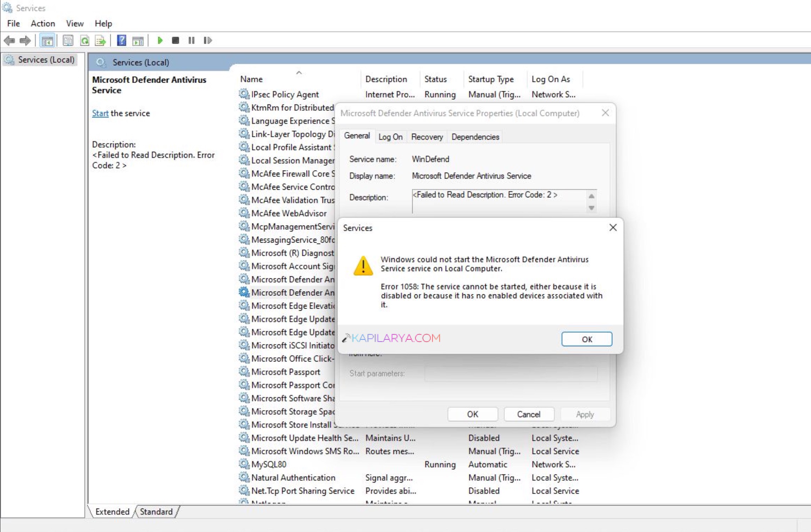This screenshot has width=811, height=532.
Task: Click the back navigation arrow
Action: (x=9, y=40)
